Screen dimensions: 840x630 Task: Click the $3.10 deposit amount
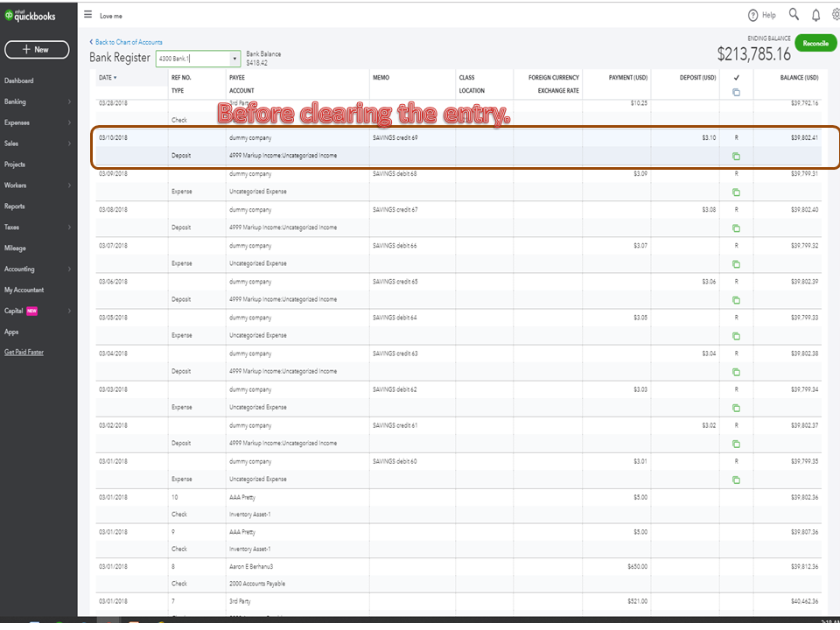[x=709, y=137]
